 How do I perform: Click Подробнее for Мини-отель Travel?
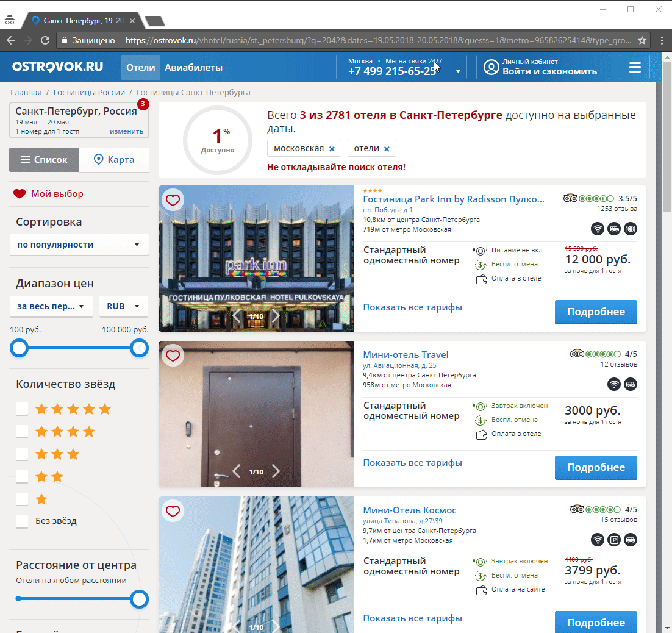click(x=596, y=468)
